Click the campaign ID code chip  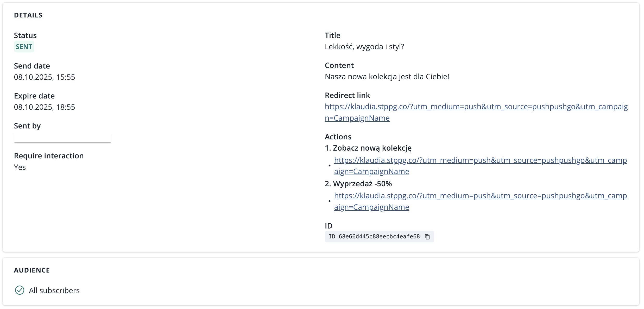(374, 237)
